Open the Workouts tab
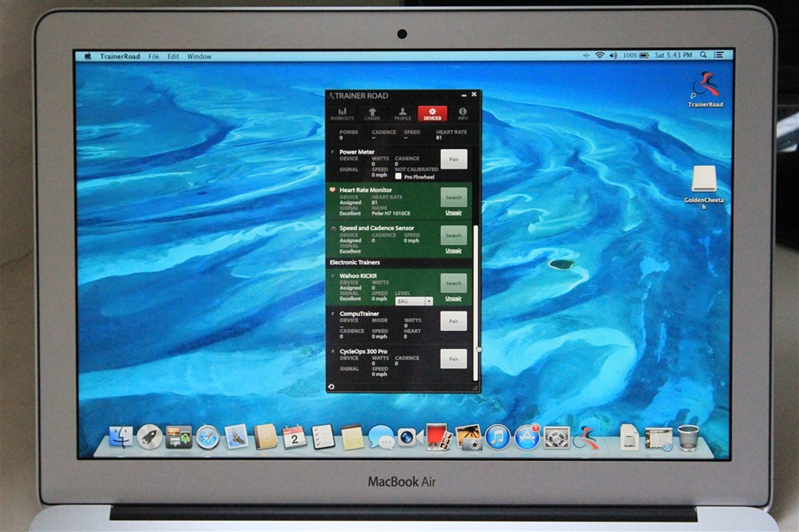This screenshot has width=799, height=532. 342,114
